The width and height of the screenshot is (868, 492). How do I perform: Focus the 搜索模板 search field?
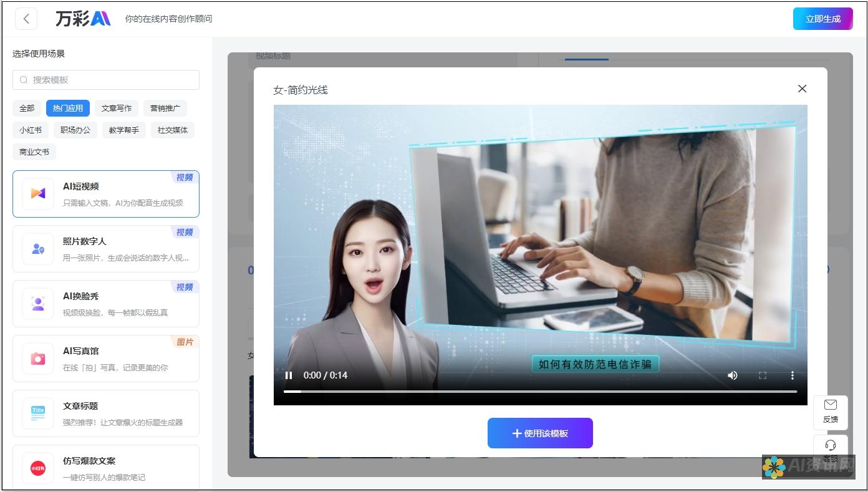[106, 80]
